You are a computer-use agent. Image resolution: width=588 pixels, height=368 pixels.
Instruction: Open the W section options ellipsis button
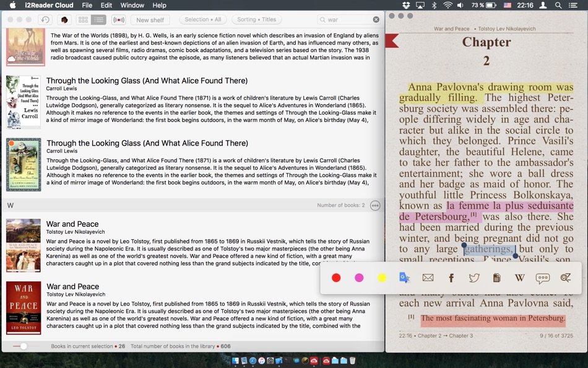pyautogui.click(x=375, y=206)
